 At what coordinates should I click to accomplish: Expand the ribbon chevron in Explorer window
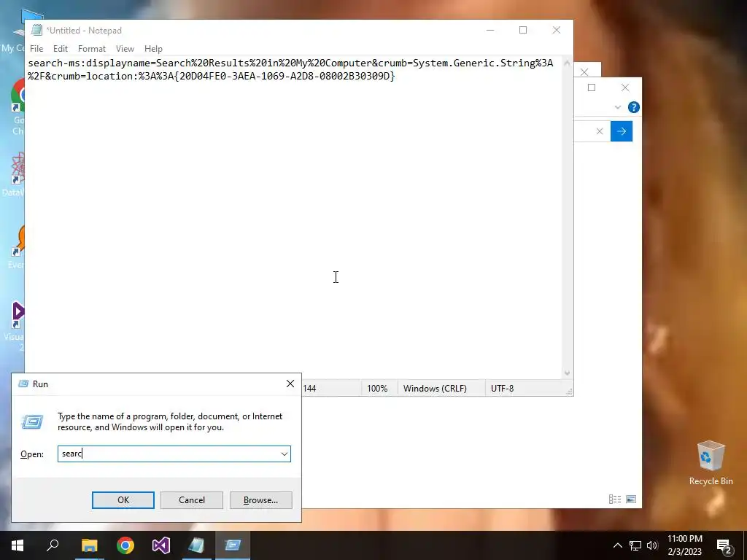click(x=617, y=108)
